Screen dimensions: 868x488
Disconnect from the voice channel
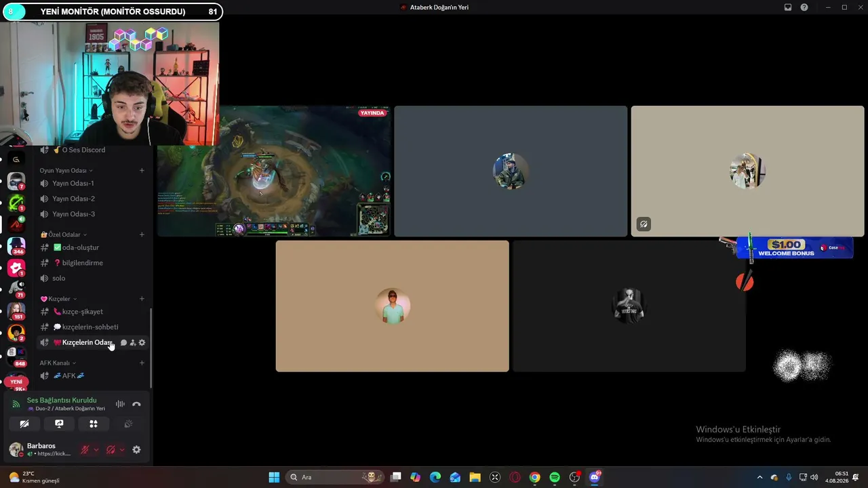point(136,404)
